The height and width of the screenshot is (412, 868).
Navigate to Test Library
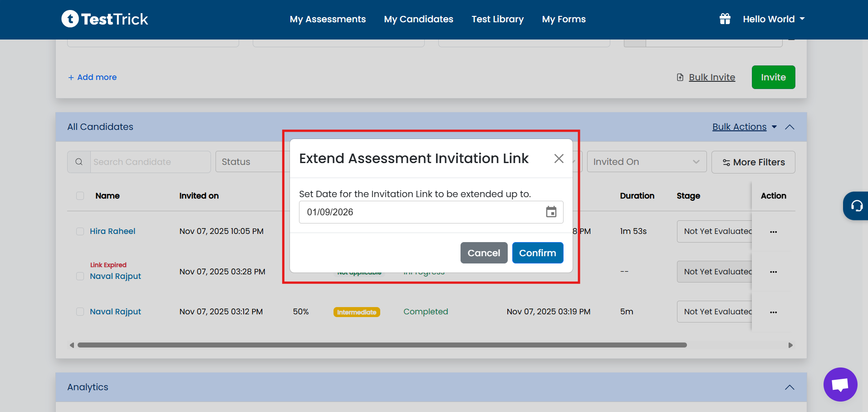tap(497, 19)
